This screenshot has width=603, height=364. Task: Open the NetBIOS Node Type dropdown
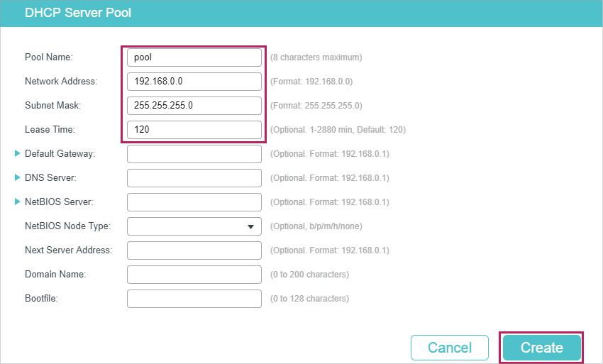click(x=194, y=226)
